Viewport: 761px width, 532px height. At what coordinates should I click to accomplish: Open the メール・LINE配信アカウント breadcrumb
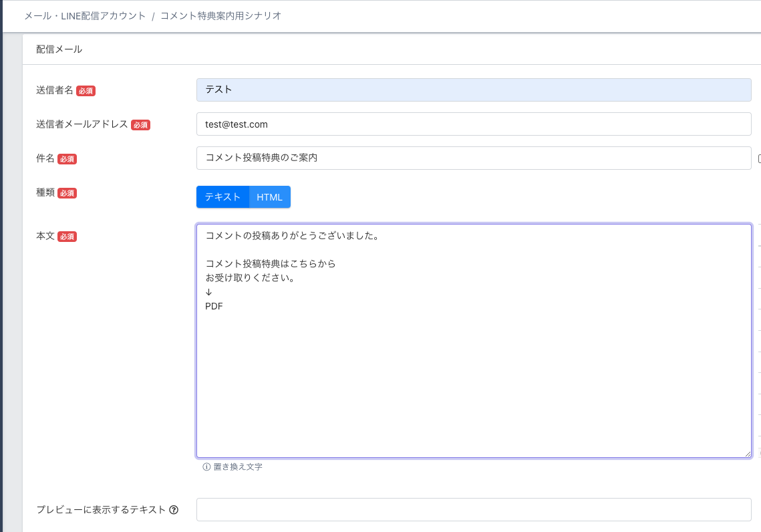[x=85, y=16]
